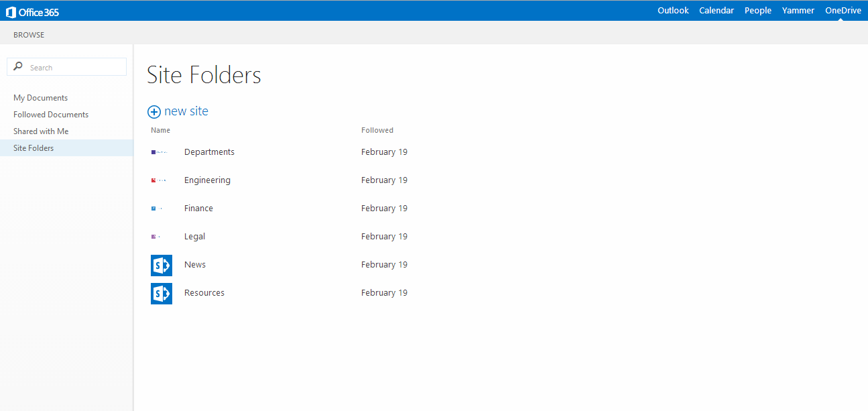
Task: Click the Office 365 logo icon
Action: 11,11
